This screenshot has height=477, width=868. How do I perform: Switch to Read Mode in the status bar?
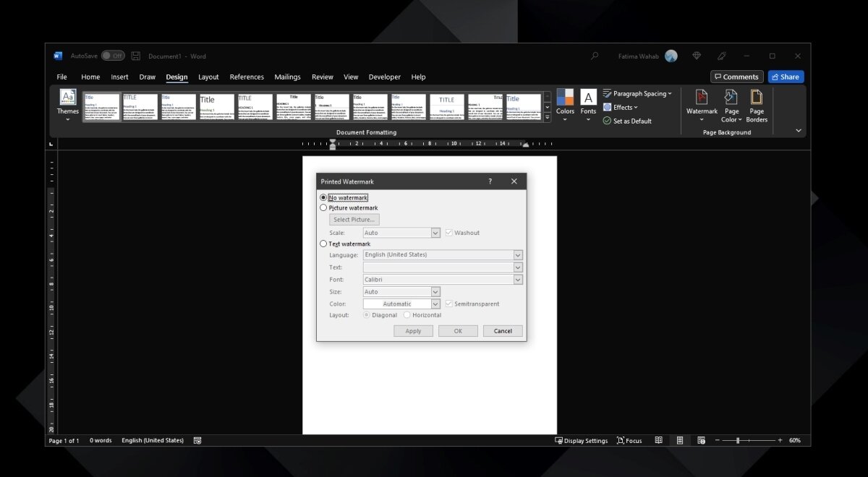658,439
